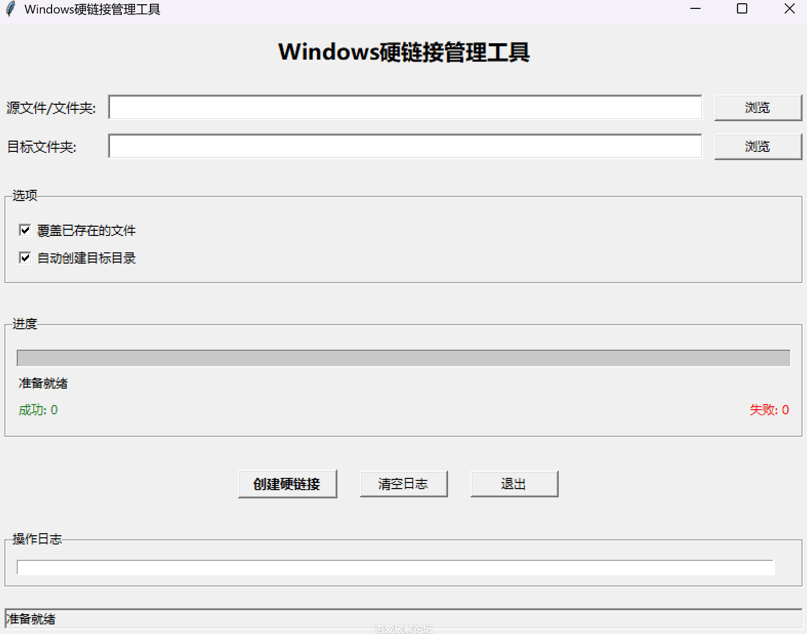Click the 准备就绪 label under progress bar

pos(43,383)
